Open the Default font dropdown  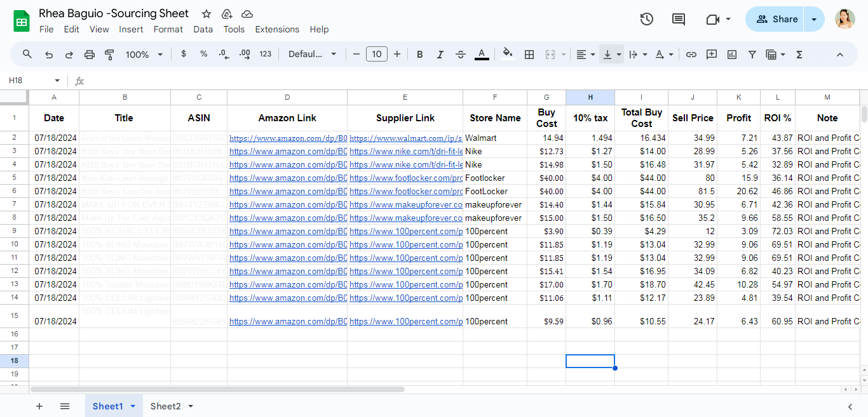(x=313, y=54)
